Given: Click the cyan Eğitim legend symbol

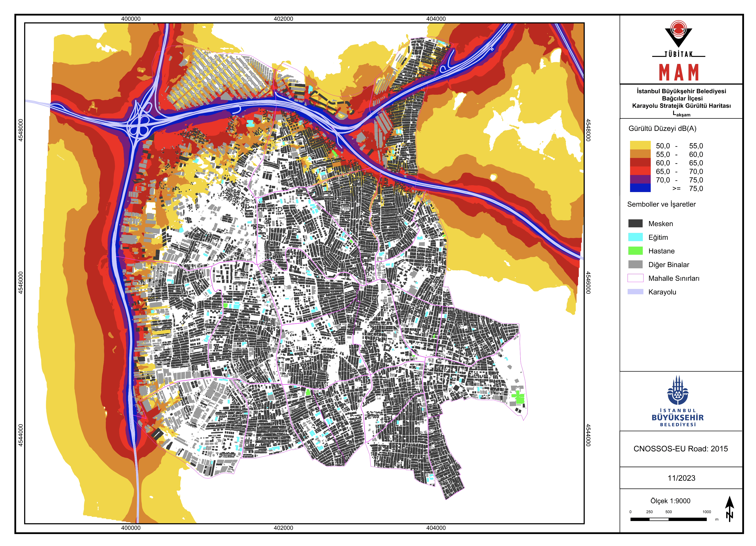Looking at the screenshot, I should pyautogui.click(x=635, y=237).
